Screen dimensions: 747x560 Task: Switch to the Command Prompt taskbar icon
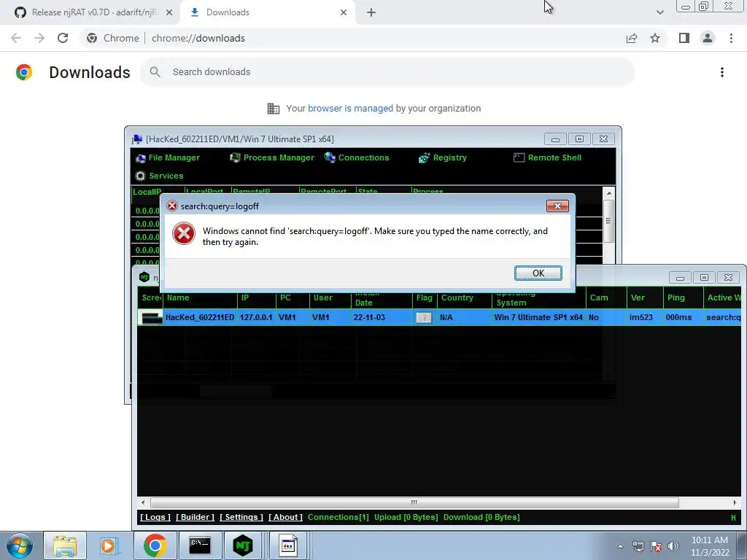pos(200,545)
